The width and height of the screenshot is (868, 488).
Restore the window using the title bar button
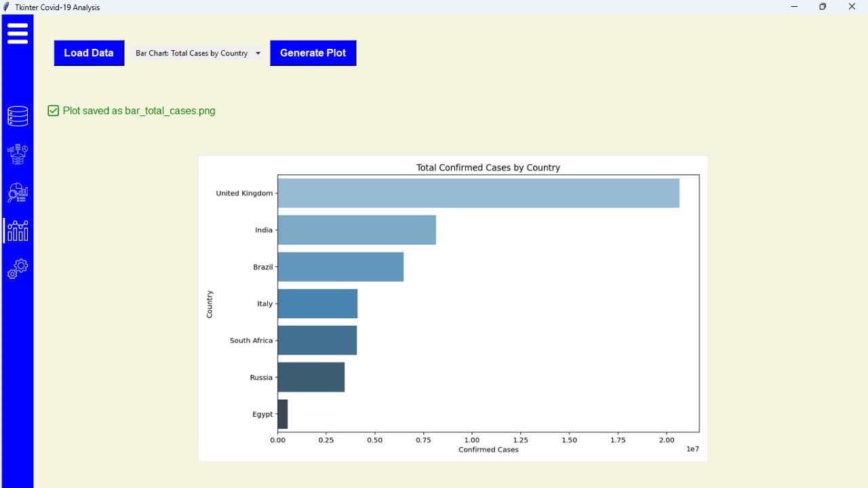[823, 7]
